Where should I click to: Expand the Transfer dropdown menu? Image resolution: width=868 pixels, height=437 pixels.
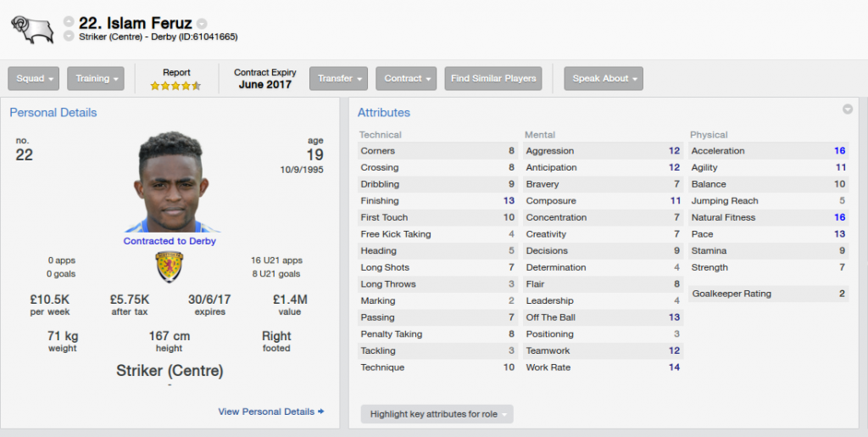(339, 79)
